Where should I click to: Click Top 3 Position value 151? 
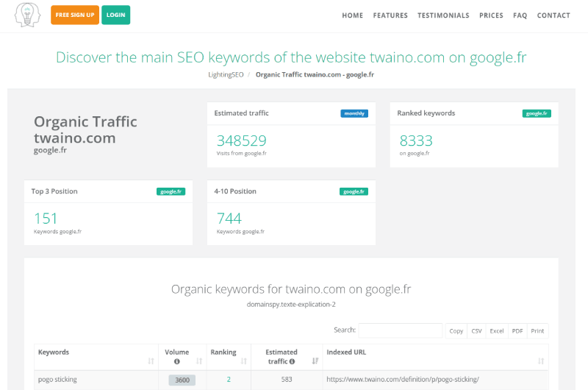tap(46, 219)
